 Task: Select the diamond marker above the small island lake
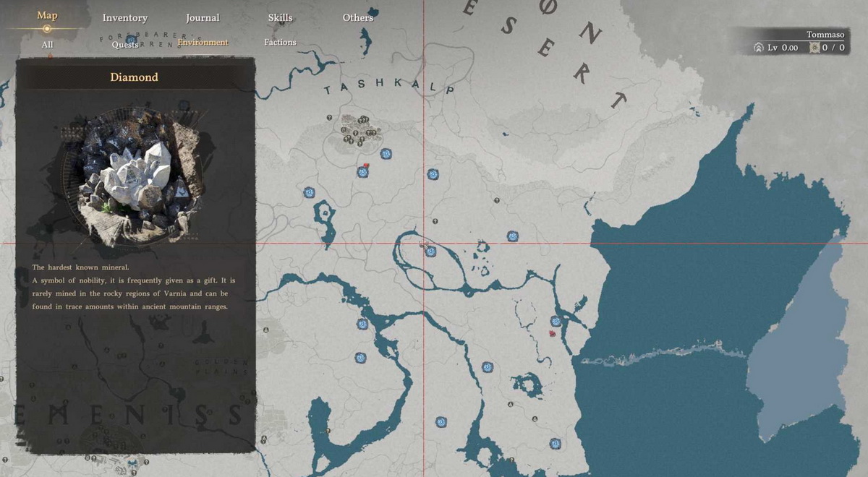point(310,192)
